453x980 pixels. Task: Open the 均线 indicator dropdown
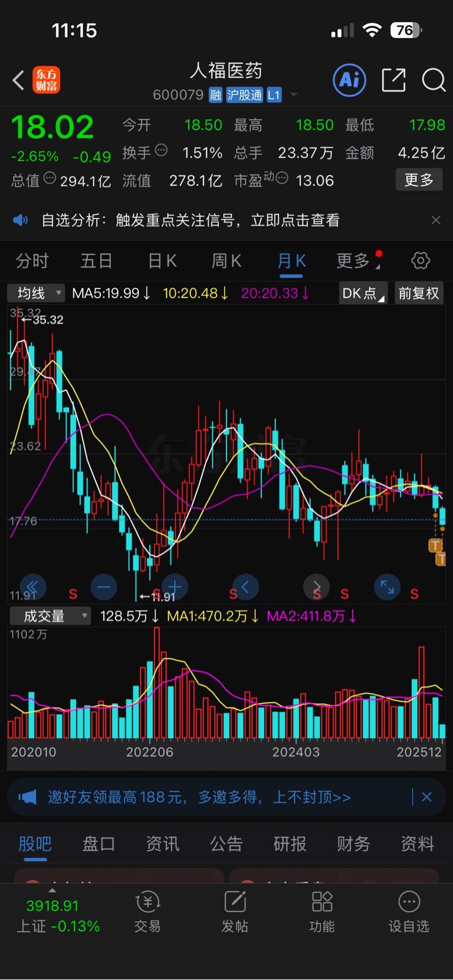36,293
